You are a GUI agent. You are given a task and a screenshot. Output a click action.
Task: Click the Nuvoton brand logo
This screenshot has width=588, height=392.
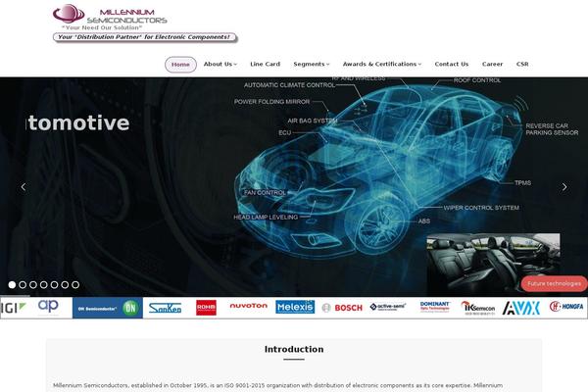[248, 306]
